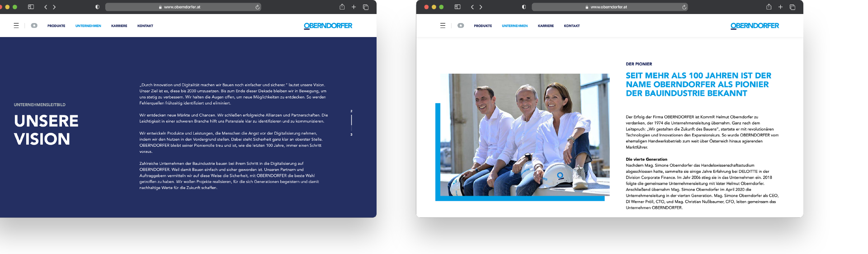This screenshot has height=254, width=868.
Task: Click address bar in right Safari window
Action: (x=610, y=7)
